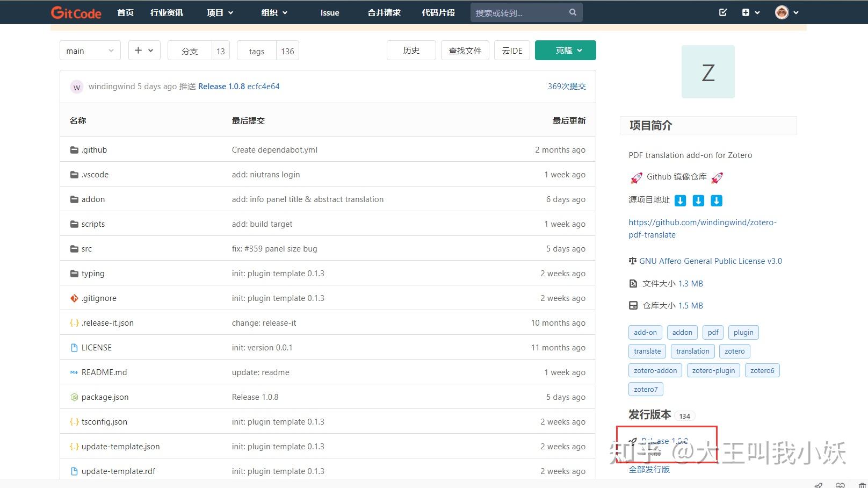868x488 pixels.
Task: Click the .vscode folder icon
Action: (74, 175)
